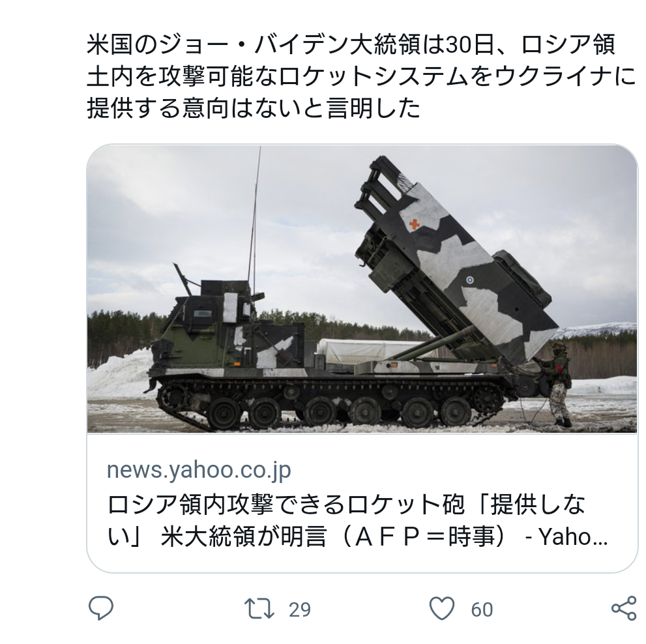Screen dimensions: 646x644
Task: Open the news.yahoo.co.jp domain link
Action: coord(199,469)
